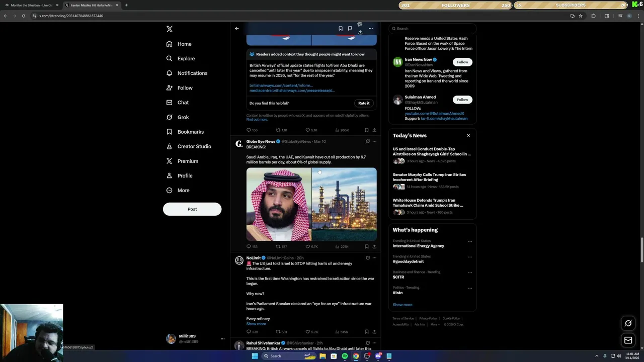Open the Saudi crown prince photo
Viewport: 644px width, 362px height.
(279, 205)
